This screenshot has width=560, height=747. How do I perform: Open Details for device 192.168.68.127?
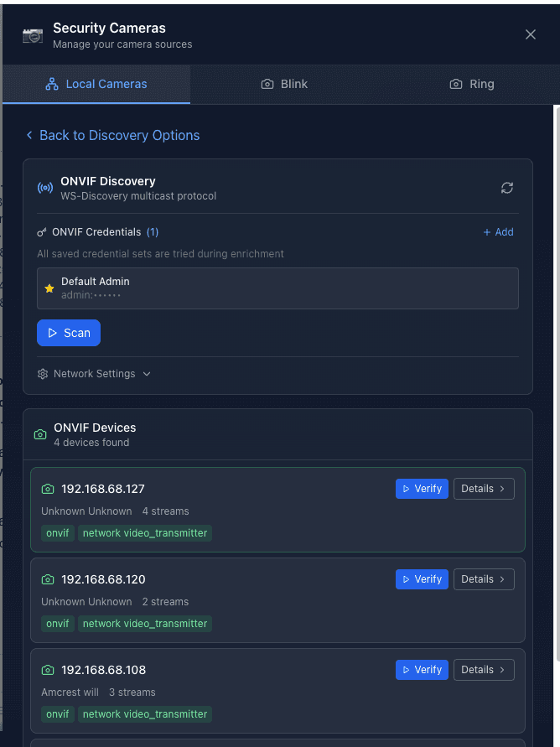484,489
